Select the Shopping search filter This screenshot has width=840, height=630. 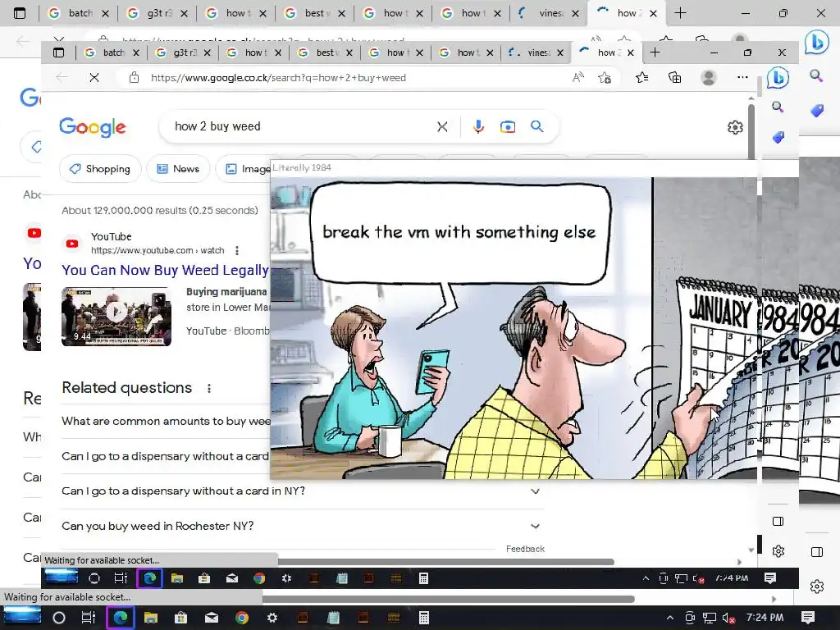click(x=100, y=169)
